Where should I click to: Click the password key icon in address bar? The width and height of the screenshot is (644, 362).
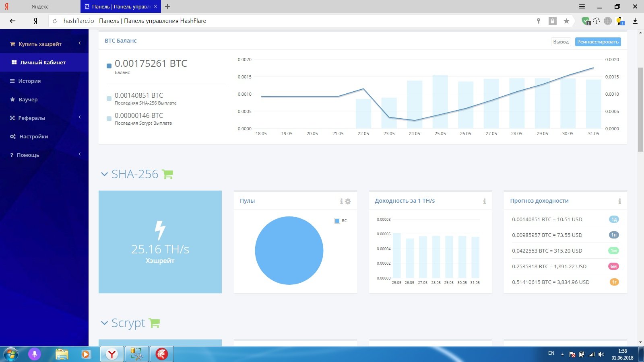coord(539,21)
